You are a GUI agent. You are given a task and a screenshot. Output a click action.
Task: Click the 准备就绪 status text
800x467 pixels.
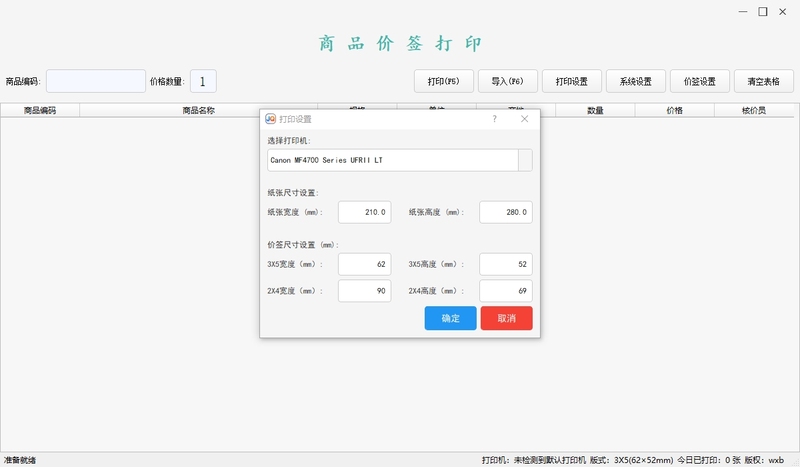click(x=20, y=460)
